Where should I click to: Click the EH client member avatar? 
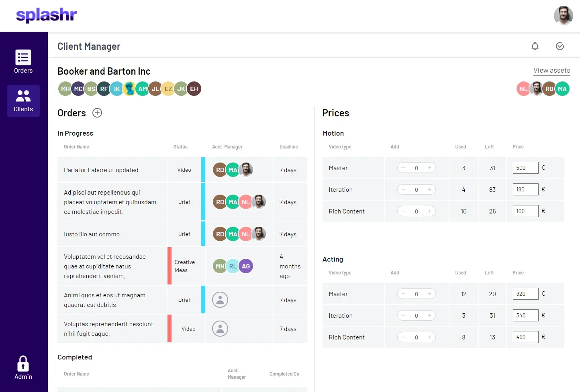point(194,89)
